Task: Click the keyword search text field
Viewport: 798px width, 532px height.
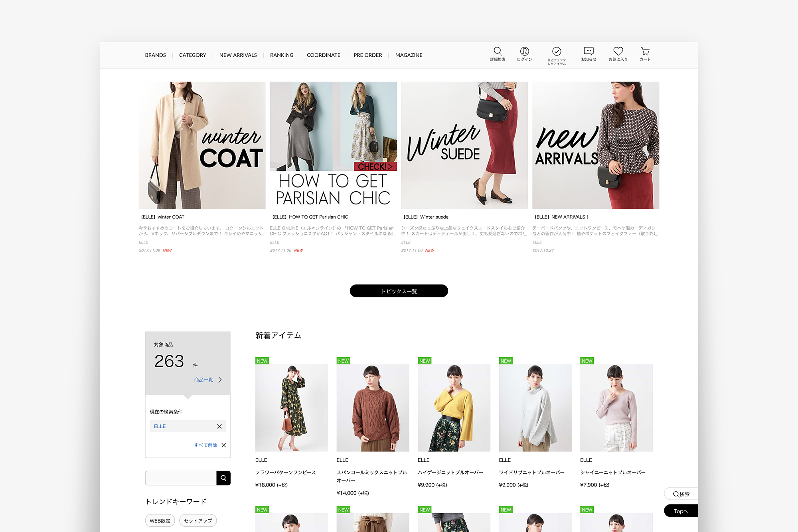Action: (x=180, y=478)
